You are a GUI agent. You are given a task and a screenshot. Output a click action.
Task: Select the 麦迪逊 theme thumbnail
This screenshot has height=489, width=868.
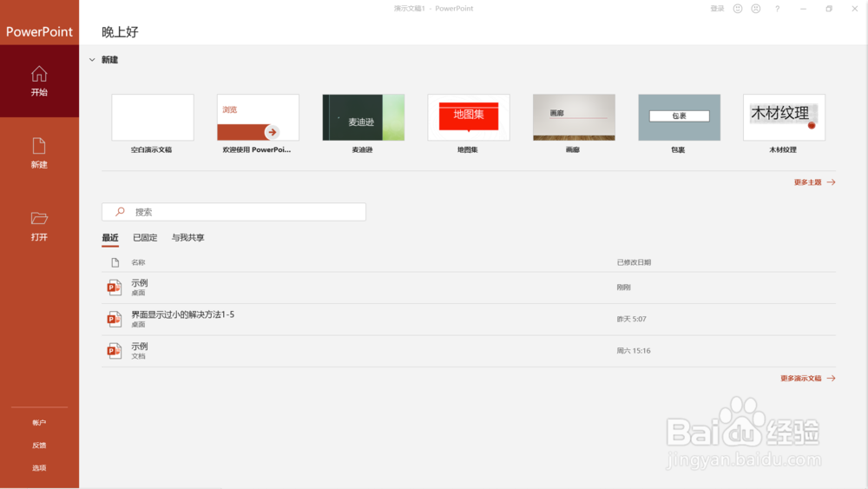pyautogui.click(x=363, y=117)
